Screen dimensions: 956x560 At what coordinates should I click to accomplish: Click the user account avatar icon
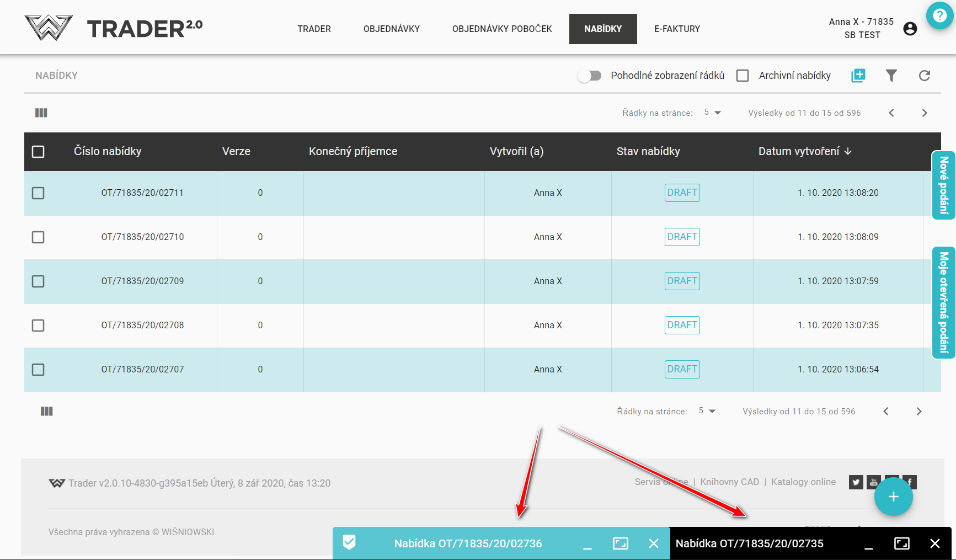(x=910, y=29)
